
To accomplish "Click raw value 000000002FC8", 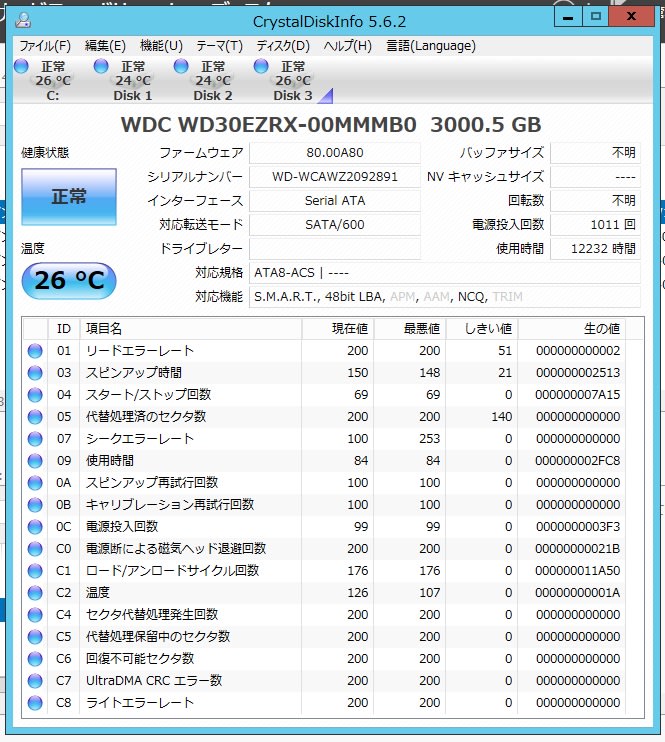I will coord(577,461).
